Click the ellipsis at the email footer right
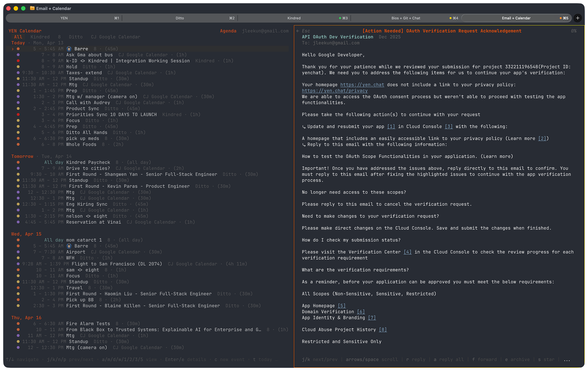 coord(567,359)
